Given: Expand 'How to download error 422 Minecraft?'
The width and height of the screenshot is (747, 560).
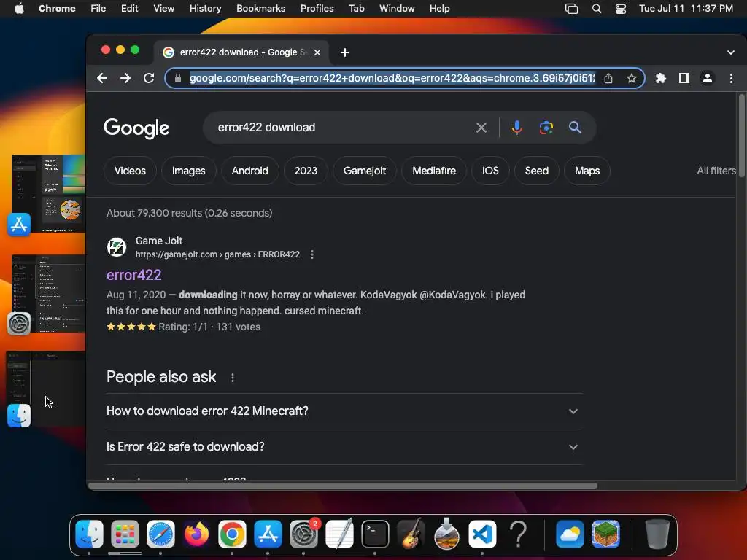Looking at the screenshot, I should (x=344, y=411).
